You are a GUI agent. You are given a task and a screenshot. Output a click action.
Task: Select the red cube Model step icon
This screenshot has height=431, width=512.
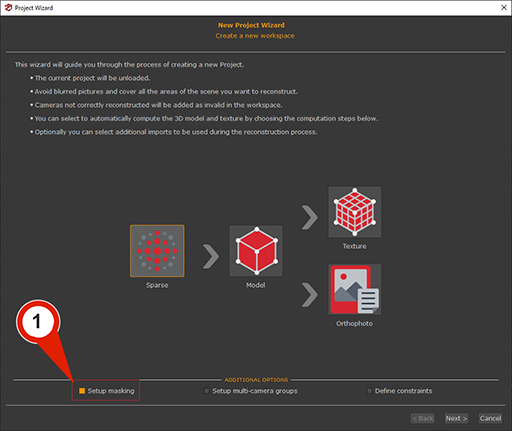coord(256,251)
